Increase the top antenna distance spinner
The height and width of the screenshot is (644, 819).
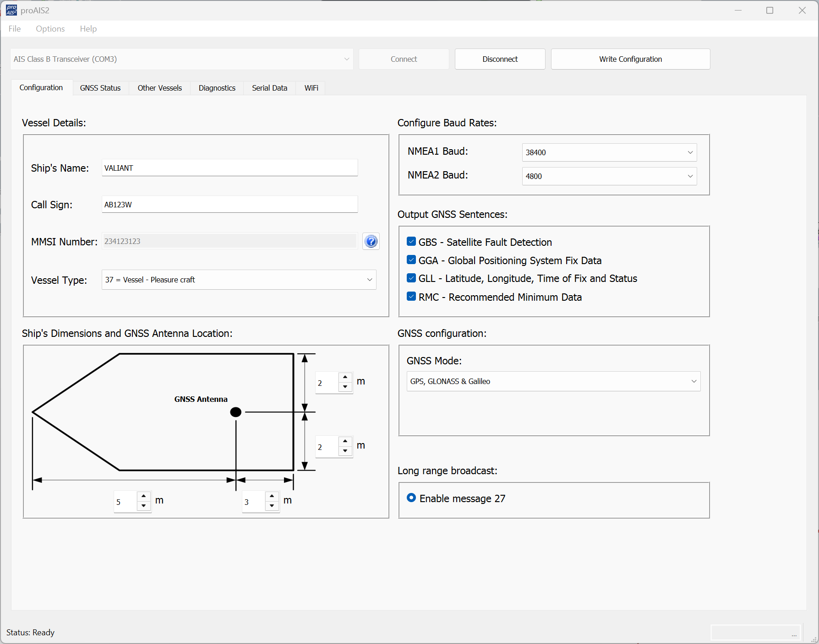coord(345,377)
